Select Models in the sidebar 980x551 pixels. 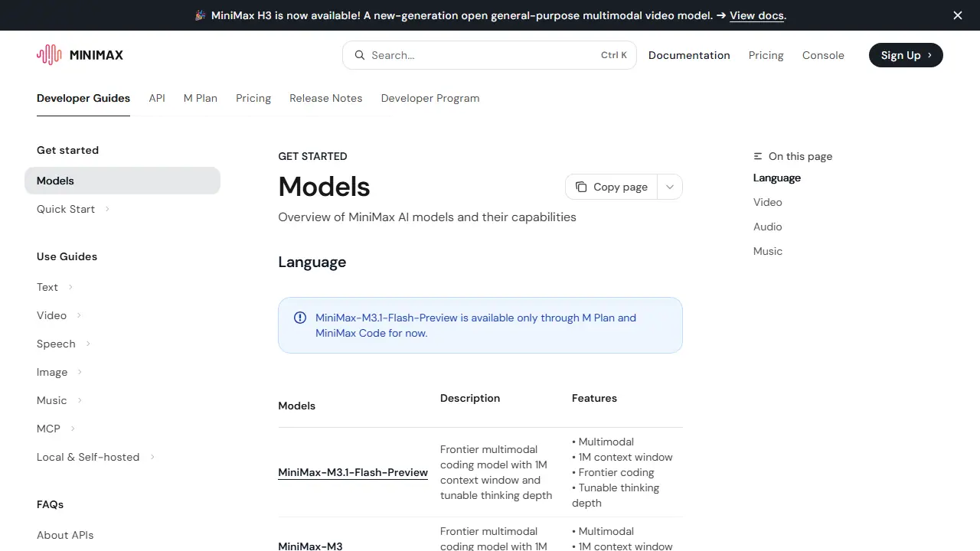[x=122, y=181]
